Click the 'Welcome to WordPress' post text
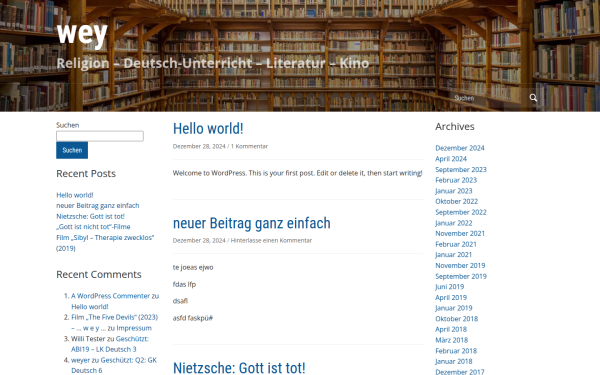The image size is (600, 375). pyautogui.click(x=297, y=173)
